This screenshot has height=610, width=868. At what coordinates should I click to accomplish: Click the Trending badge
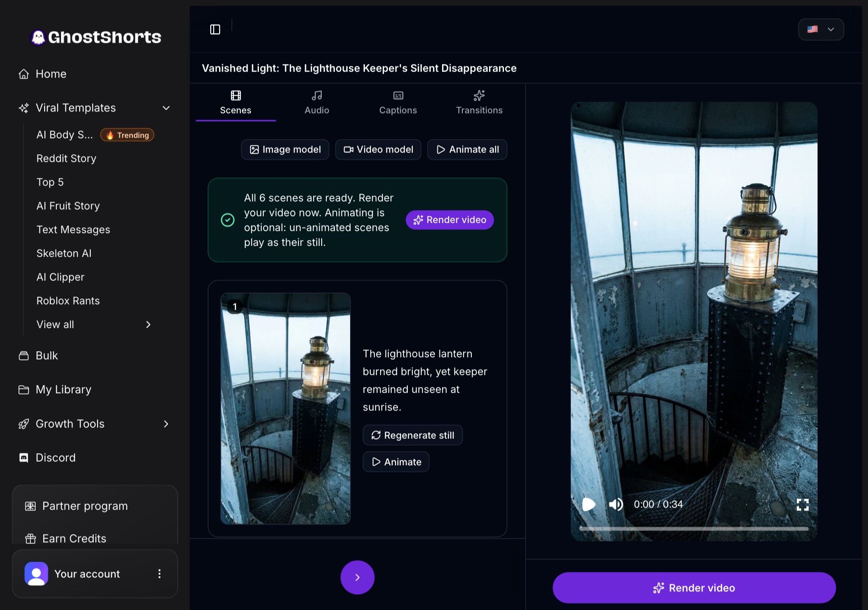pos(127,135)
